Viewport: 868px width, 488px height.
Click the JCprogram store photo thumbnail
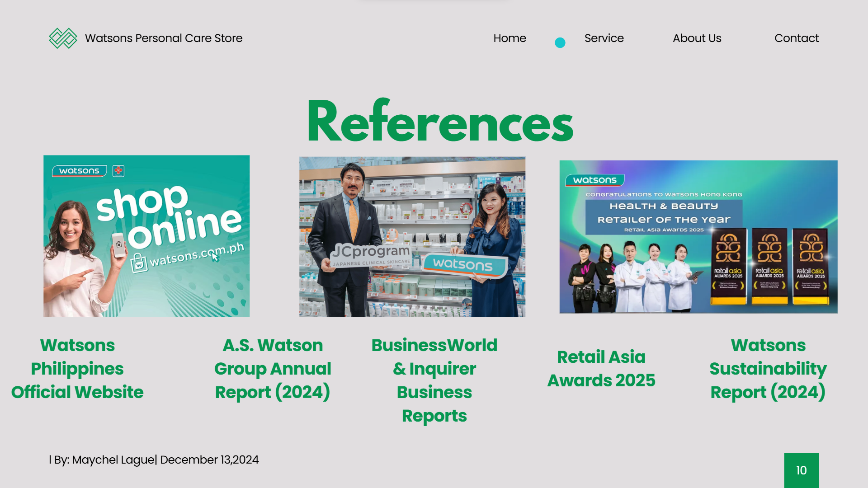tap(412, 237)
